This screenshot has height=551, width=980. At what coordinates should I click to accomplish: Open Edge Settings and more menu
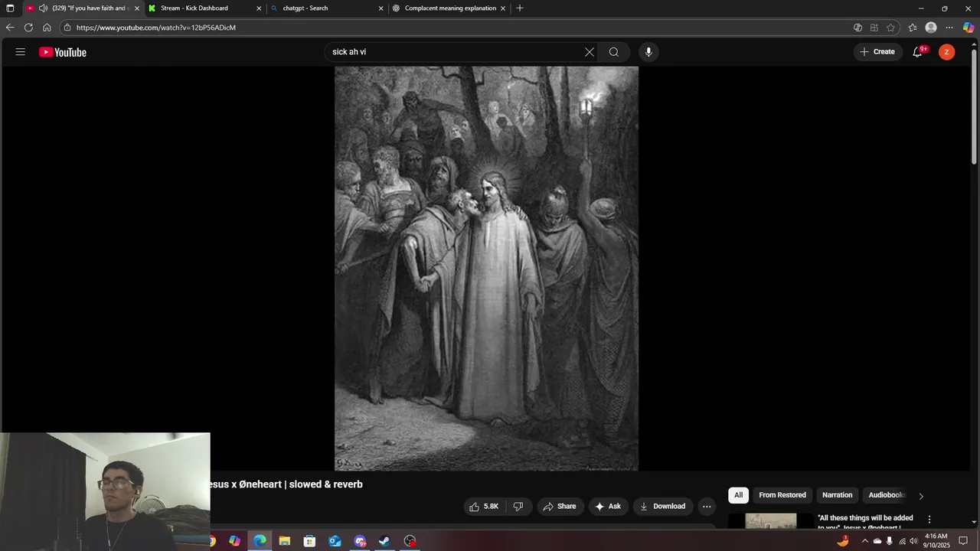click(949, 28)
